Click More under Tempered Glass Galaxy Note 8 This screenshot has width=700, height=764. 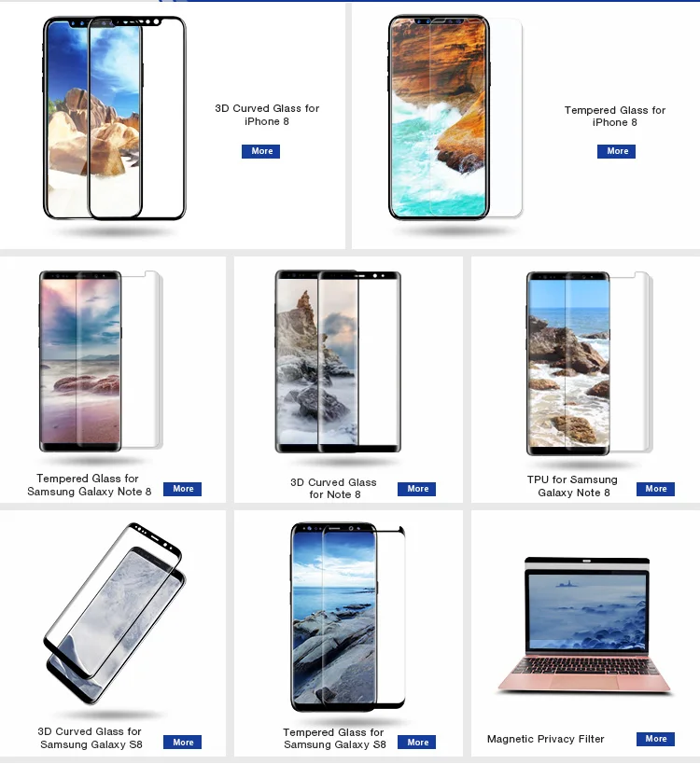pos(182,489)
